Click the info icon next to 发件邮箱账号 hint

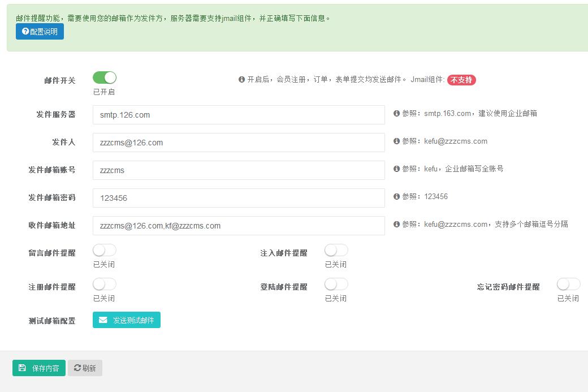[397, 169]
